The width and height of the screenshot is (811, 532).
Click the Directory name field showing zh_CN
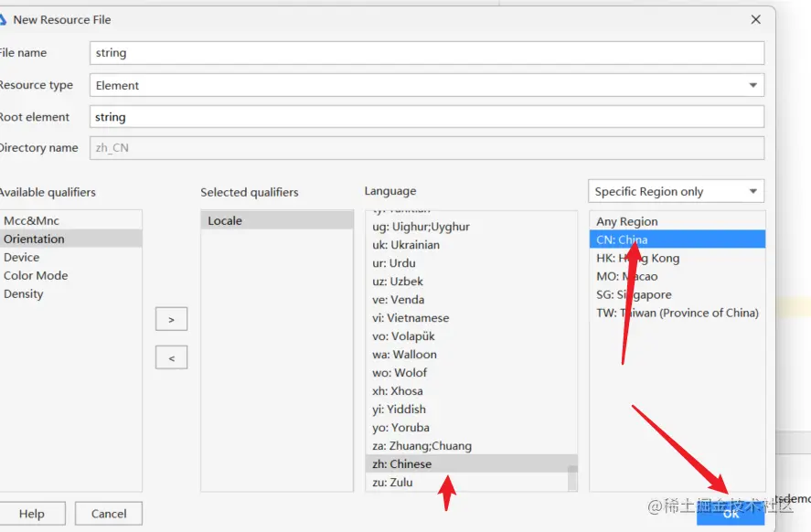tap(427, 148)
